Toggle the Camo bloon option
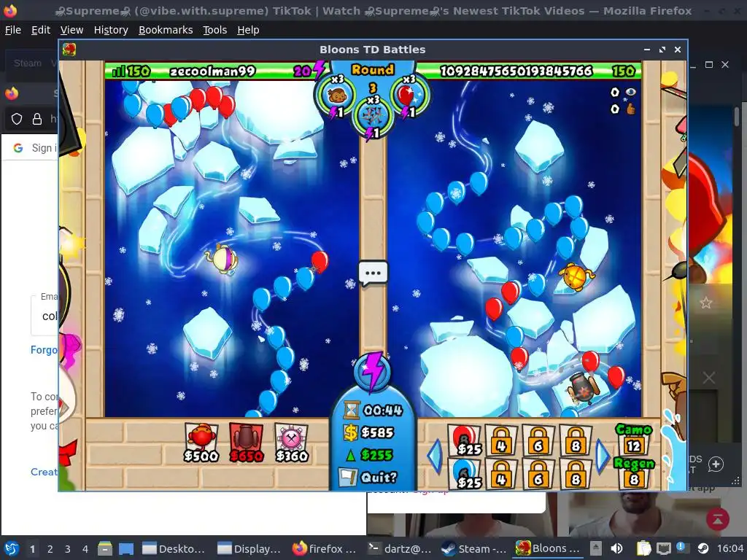 [633, 440]
